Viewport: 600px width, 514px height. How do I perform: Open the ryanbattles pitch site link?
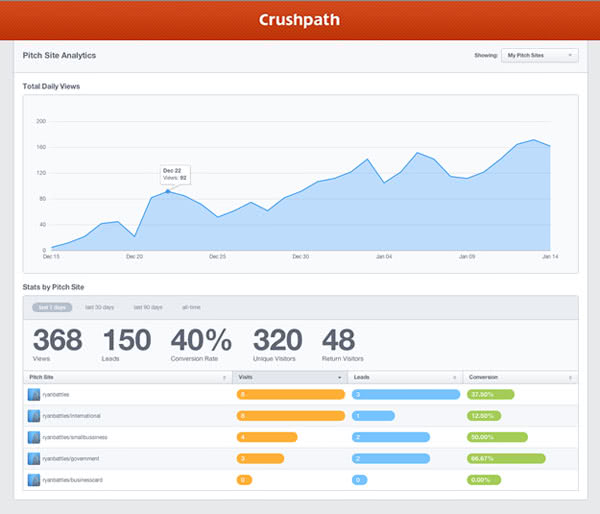(x=56, y=395)
